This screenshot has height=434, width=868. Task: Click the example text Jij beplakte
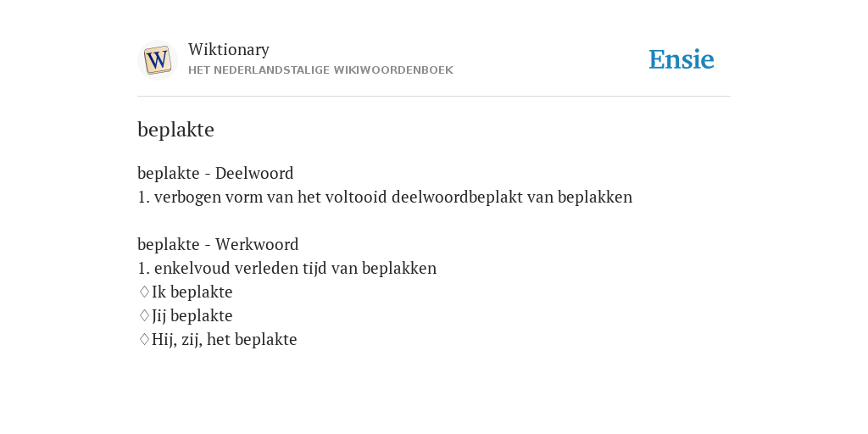[x=192, y=315]
